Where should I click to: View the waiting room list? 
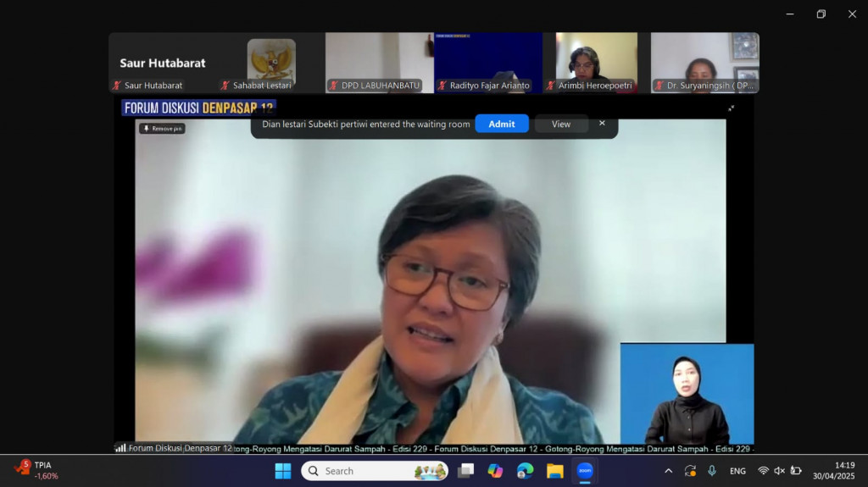point(561,124)
